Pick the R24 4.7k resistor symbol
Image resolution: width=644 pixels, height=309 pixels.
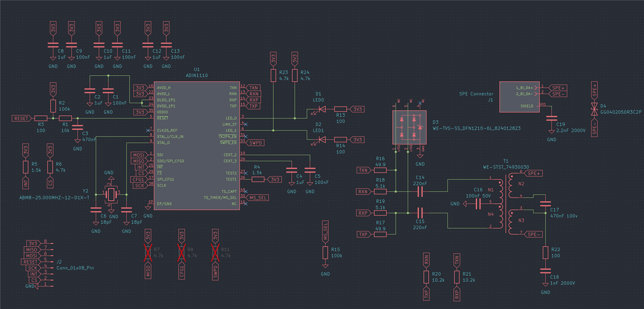click(x=295, y=75)
